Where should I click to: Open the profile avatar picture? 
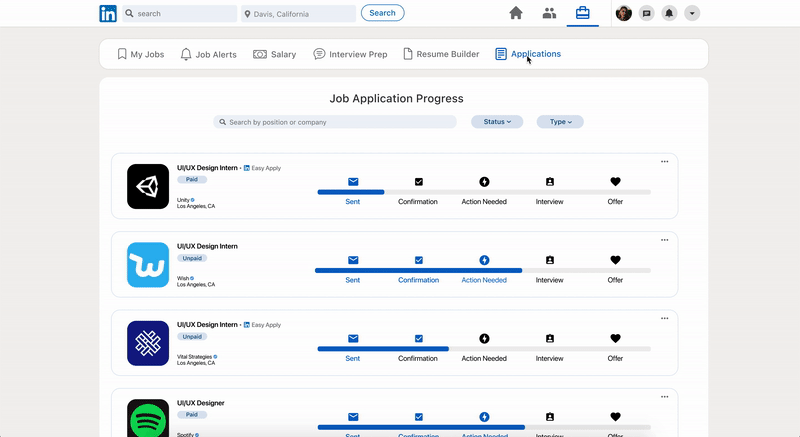(x=623, y=13)
